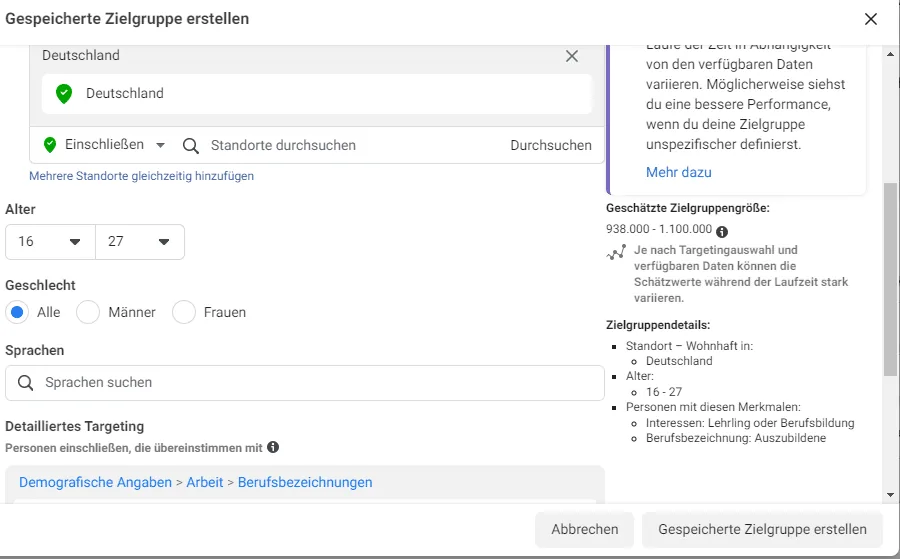Viewport: 900px width, 559px height.
Task: Open the maximum age dropdown showing 27
Action: (140, 242)
